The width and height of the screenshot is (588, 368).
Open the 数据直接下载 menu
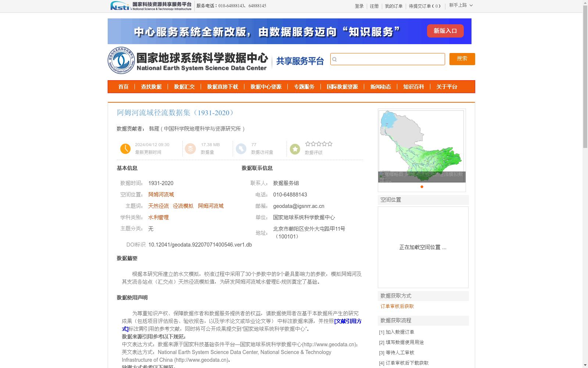pos(223,87)
